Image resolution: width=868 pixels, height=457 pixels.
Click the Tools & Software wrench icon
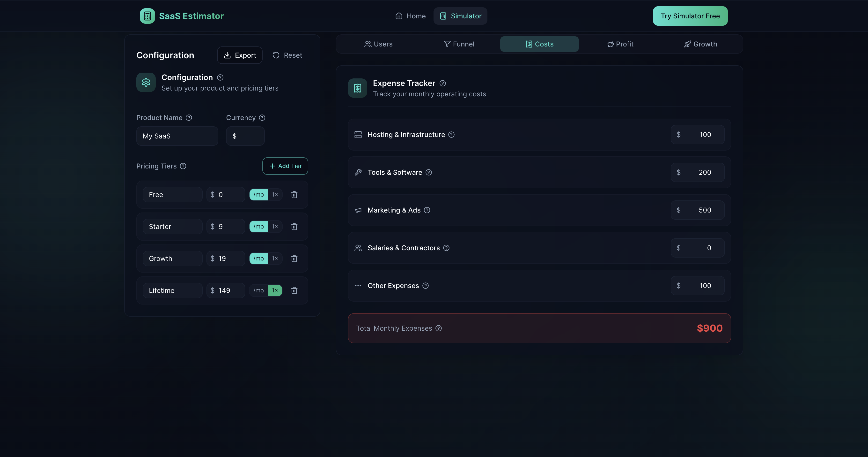click(x=358, y=172)
